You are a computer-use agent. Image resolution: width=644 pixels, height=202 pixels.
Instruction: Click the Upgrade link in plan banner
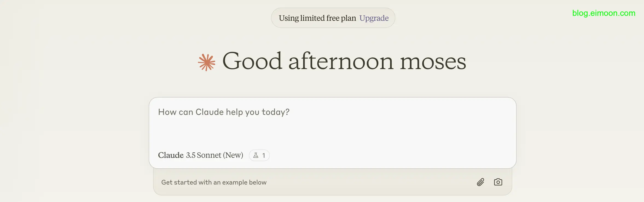pyautogui.click(x=374, y=18)
